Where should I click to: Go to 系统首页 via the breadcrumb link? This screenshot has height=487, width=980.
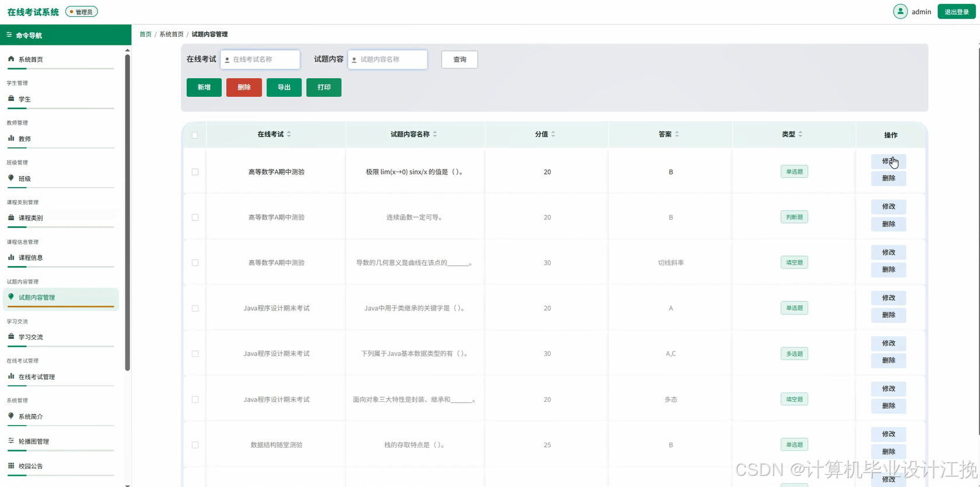point(171,34)
